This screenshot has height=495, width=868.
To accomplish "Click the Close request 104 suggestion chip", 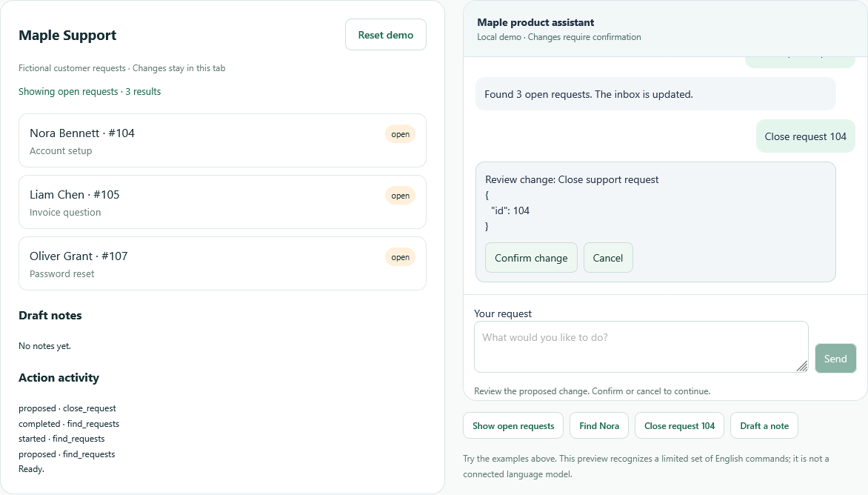I will pos(679,426).
